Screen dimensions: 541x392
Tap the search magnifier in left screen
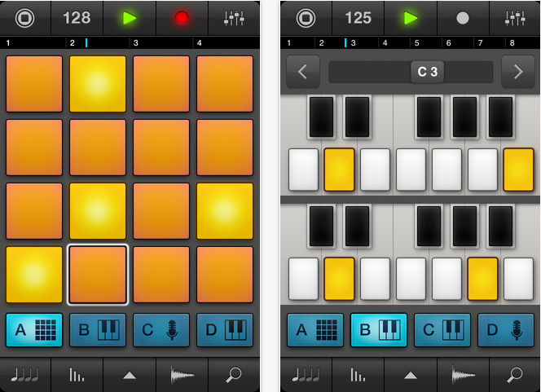[234, 375]
